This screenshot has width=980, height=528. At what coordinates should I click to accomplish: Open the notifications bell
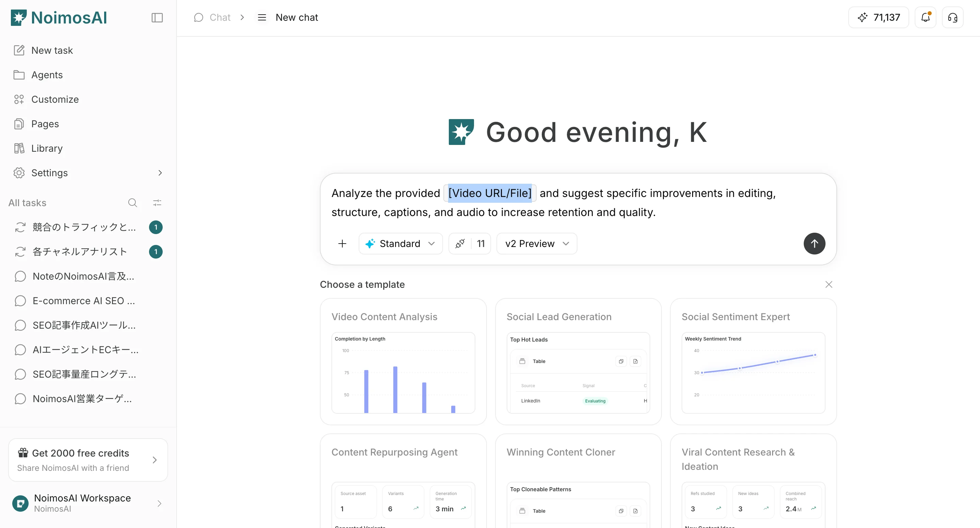925,17
